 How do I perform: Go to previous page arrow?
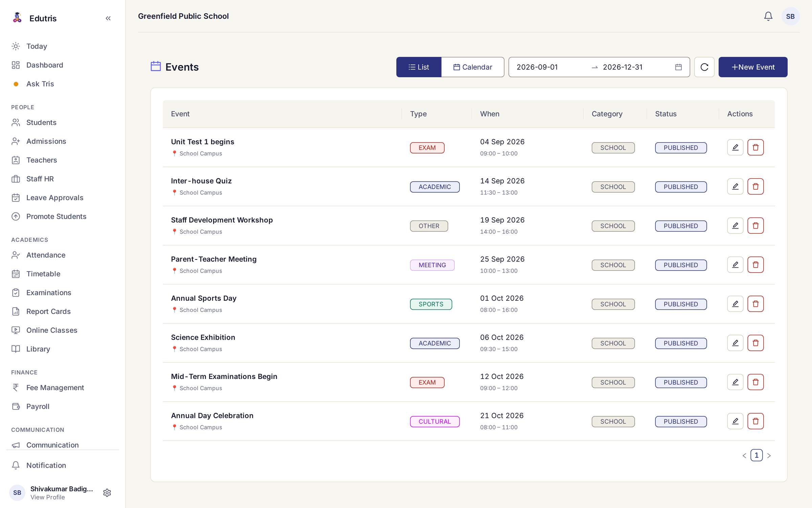744,456
